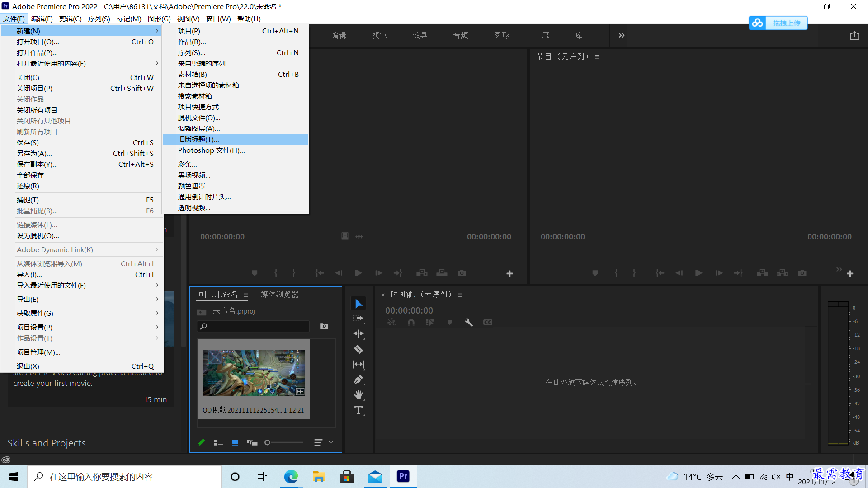Viewport: 868px width, 488px height.
Task: Select the Ripple Edit tool
Action: 359,334
